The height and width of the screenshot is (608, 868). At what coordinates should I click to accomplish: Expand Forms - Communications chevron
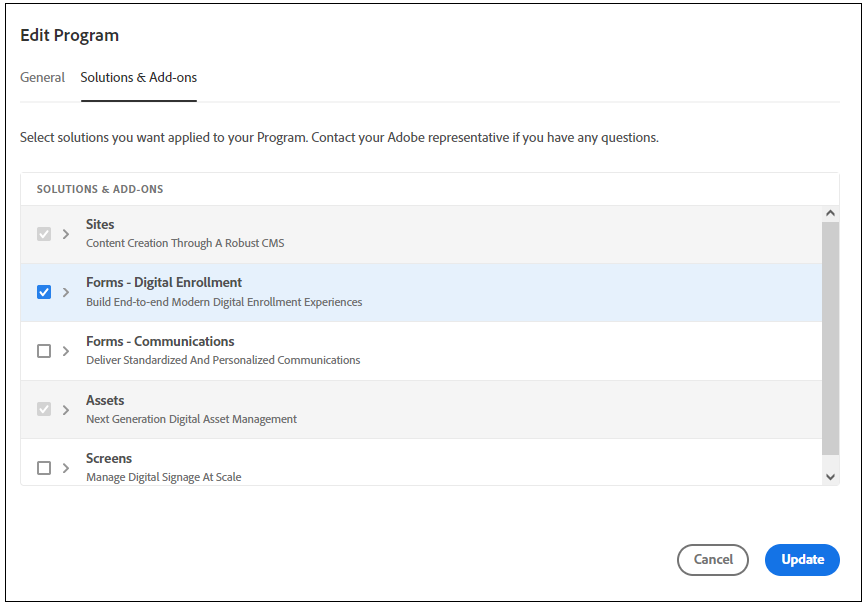[x=66, y=351]
